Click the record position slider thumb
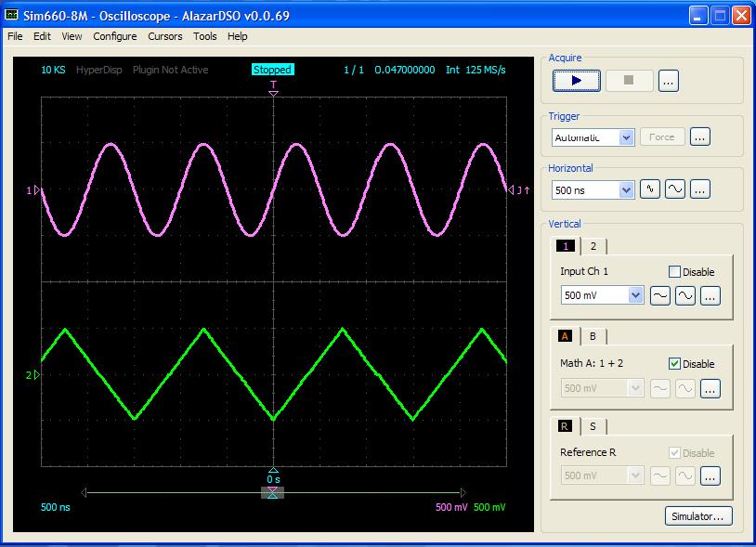The width and height of the screenshot is (756, 547). point(272,492)
